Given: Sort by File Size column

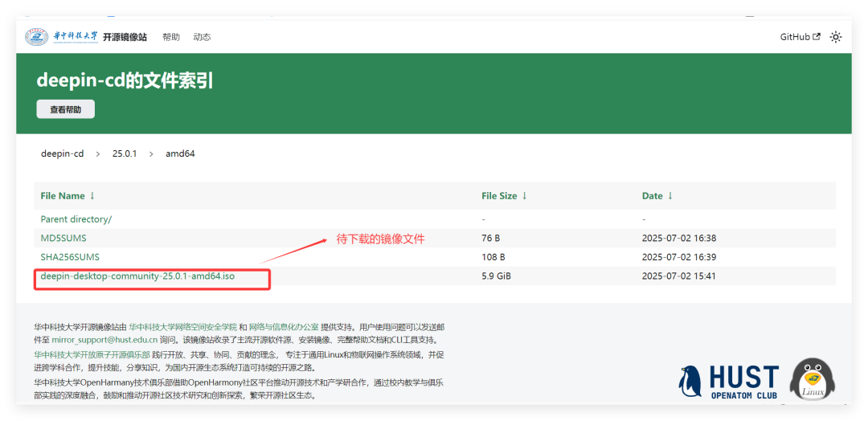Looking at the screenshot, I should pos(504,196).
